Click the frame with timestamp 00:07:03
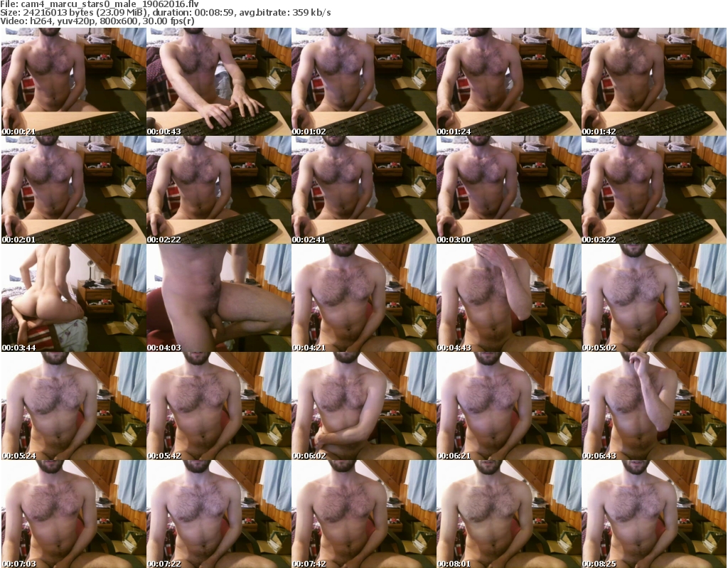 [73, 514]
